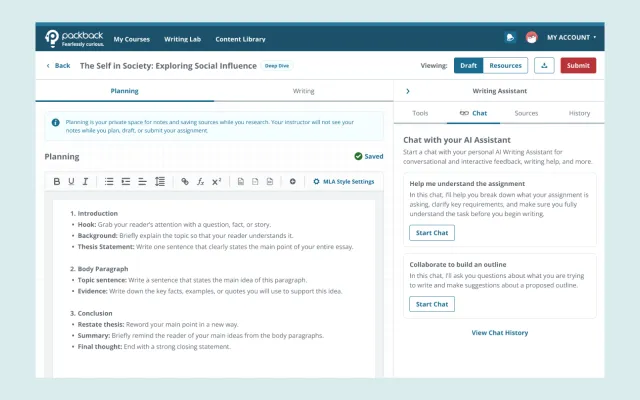640x400 pixels.
Task: Click into the planning notes text area
Action: [214, 300]
